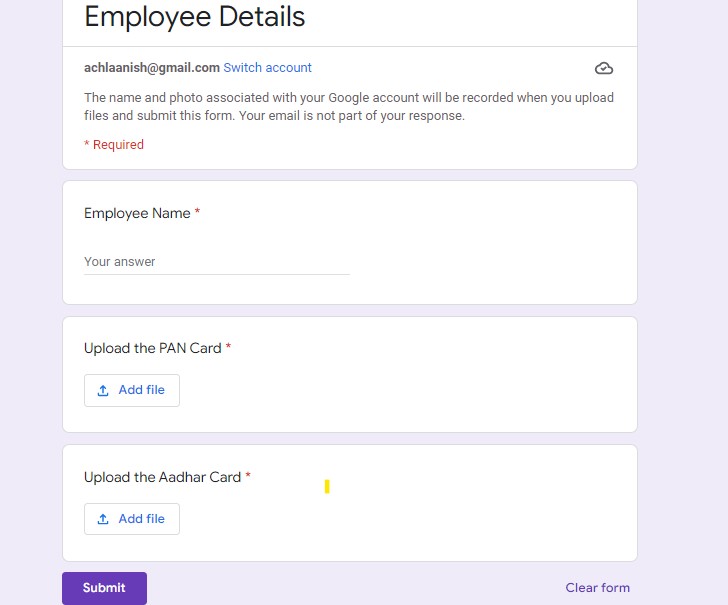
Task: Click the Employee Details form title
Action: (195, 17)
